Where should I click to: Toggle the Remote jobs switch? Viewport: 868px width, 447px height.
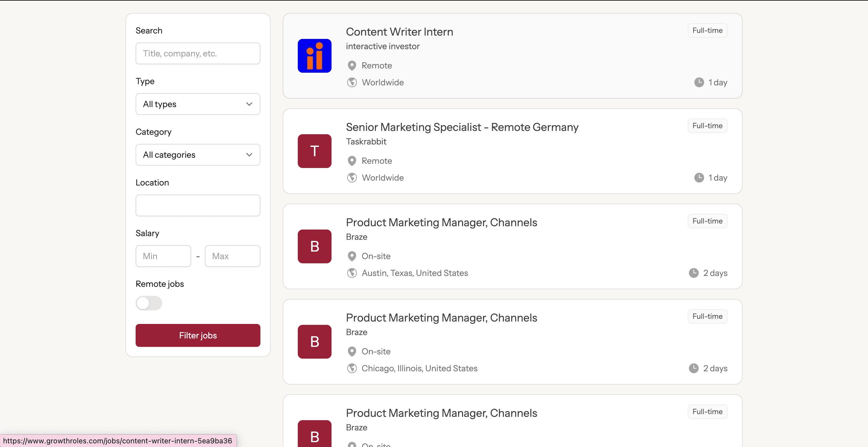pos(149,303)
